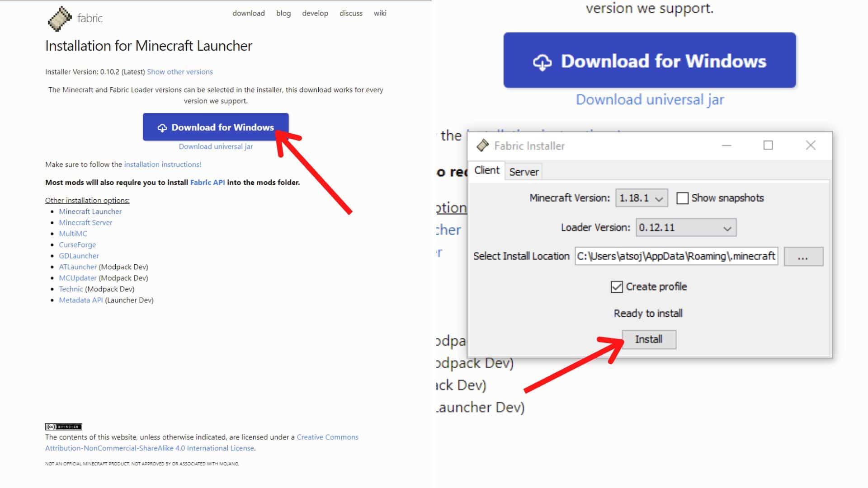Click Download for Windows button on left page
The image size is (868, 488).
[x=216, y=127]
